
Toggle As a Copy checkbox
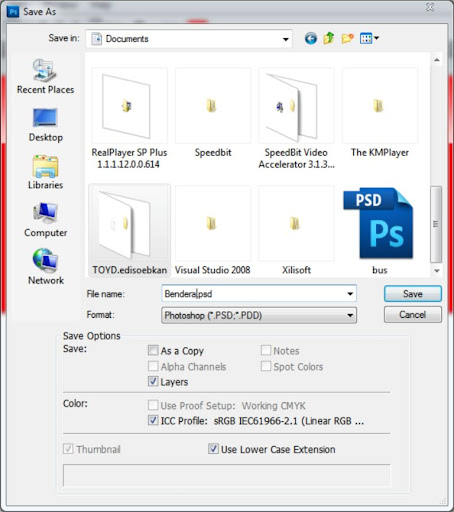(x=153, y=350)
